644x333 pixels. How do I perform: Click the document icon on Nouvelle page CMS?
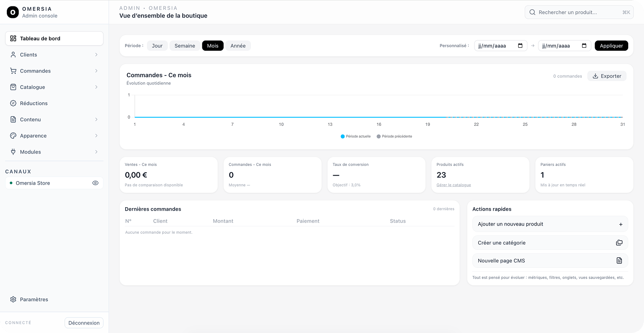pyautogui.click(x=619, y=261)
